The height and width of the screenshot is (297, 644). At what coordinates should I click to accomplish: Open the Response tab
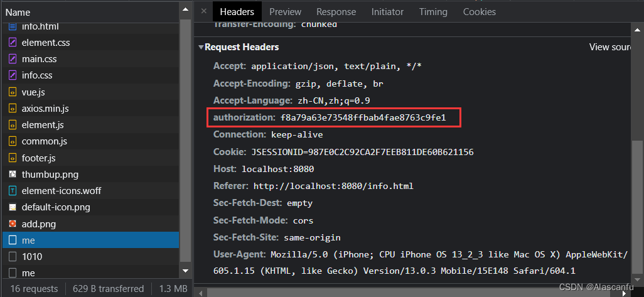point(336,12)
